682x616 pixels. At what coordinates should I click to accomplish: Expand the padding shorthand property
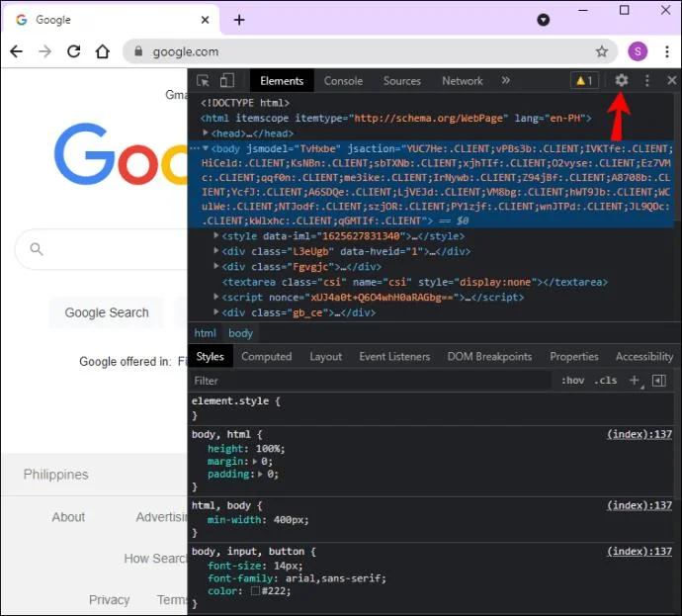point(261,475)
